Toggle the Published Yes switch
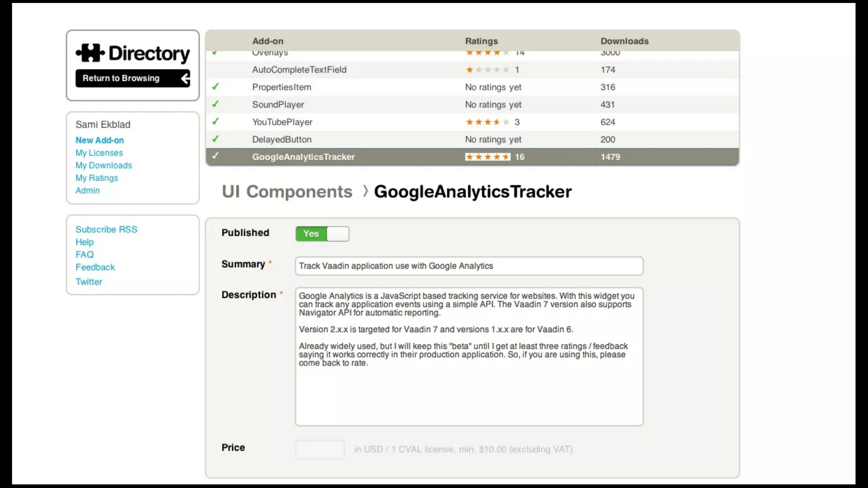The image size is (868, 488). pyautogui.click(x=322, y=234)
